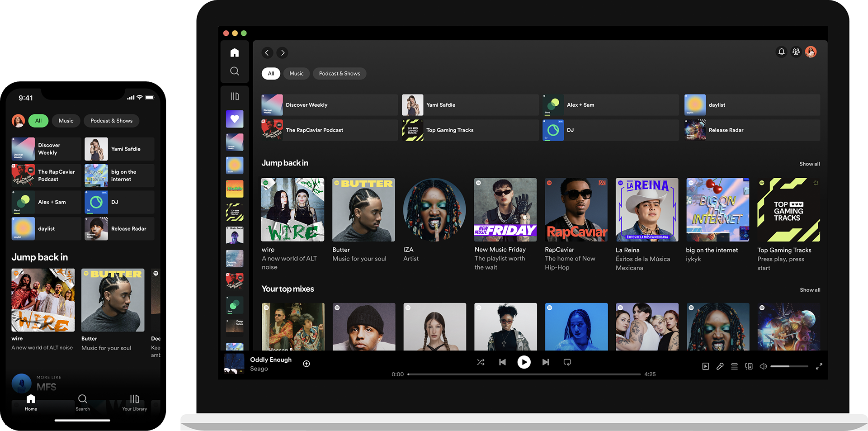Open Brain Food playlist in desktop sidebar
Viewport: 868px width, 431px height.
coord(235,235)
